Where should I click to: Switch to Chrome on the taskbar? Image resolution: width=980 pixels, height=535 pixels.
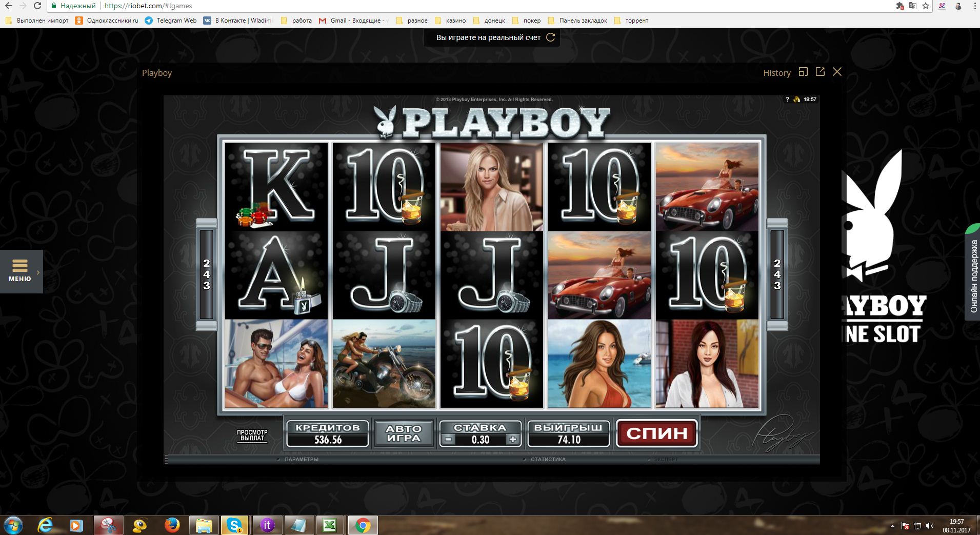363,525
